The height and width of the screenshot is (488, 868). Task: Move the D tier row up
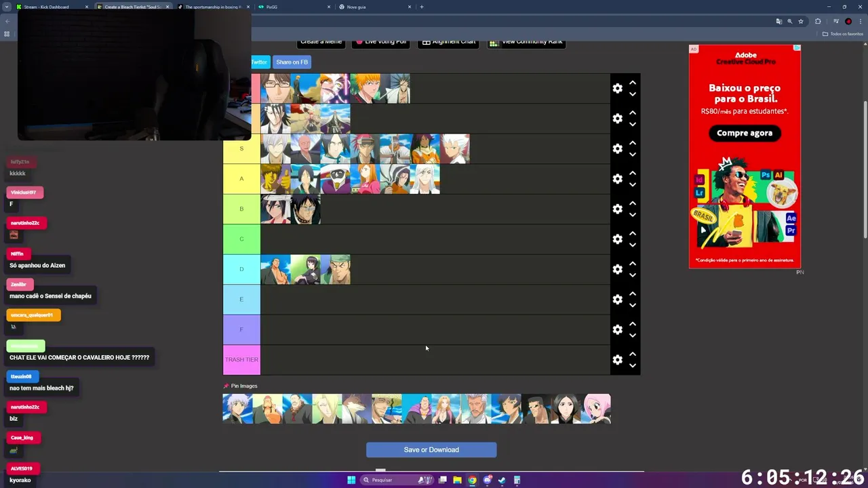[x=632, y=264]
